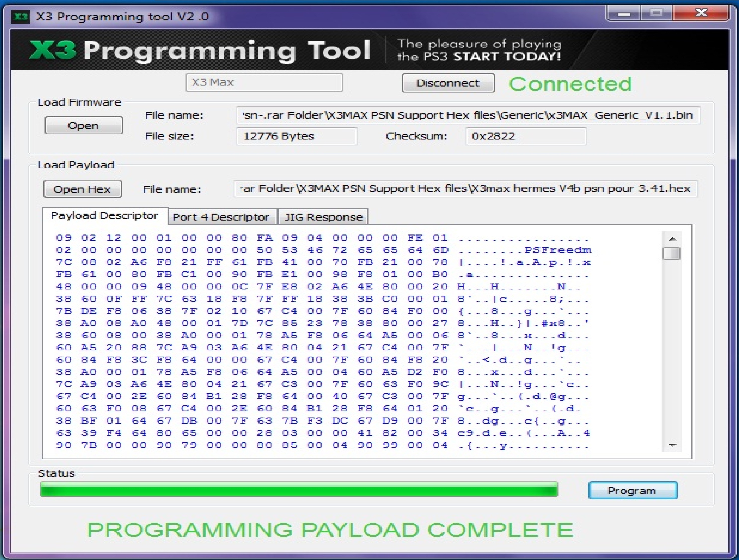Click the Program button
Image resolution: width=739 pixels, height=560 pixels.
(x=633, y=490)
